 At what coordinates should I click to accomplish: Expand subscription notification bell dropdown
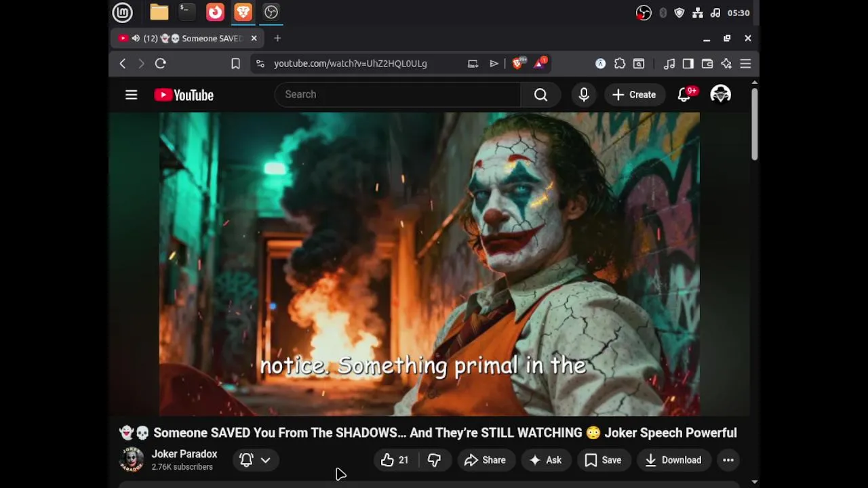tap(255, 460)
